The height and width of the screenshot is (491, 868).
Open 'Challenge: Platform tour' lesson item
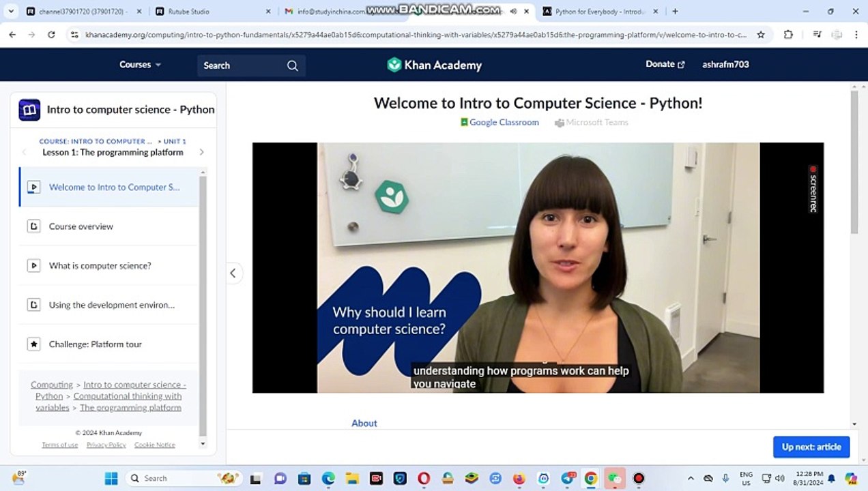(108, 344)
